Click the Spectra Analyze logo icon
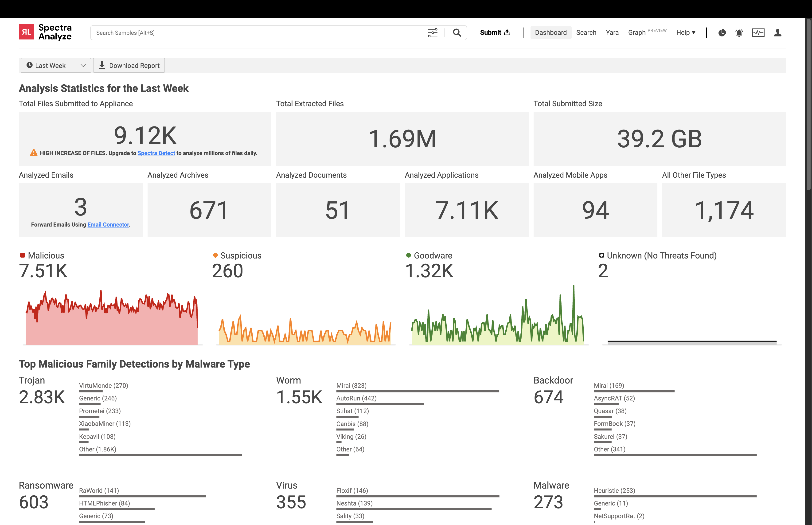Viewport: 812px width, 525px height. click(26, 32)
